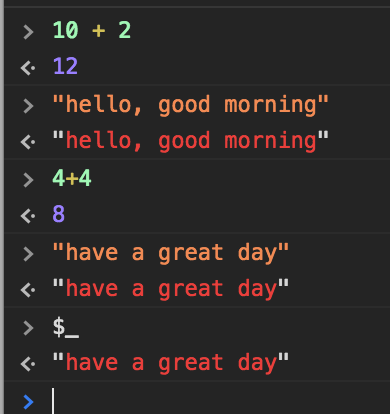The height and width of the screenshot is (414, 390).
Task: Click the red output string "hello, good morning"
Action: (191, 141)
